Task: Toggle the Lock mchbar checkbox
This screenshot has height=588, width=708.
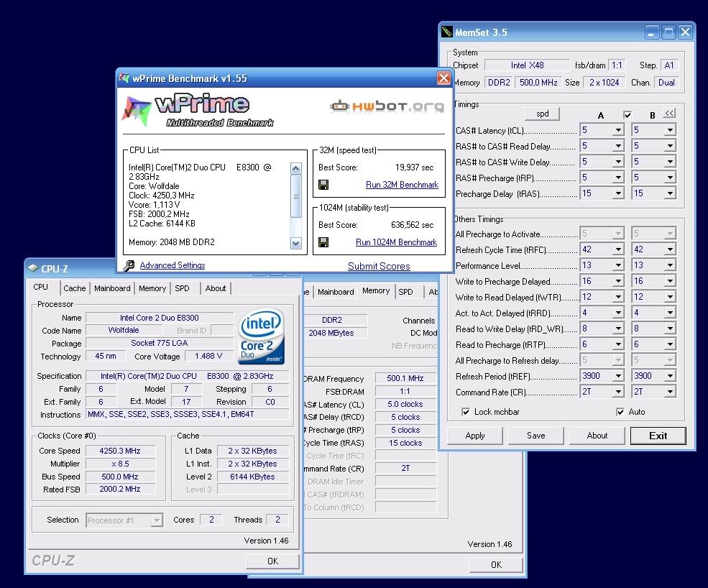Action: click(466, 412)
